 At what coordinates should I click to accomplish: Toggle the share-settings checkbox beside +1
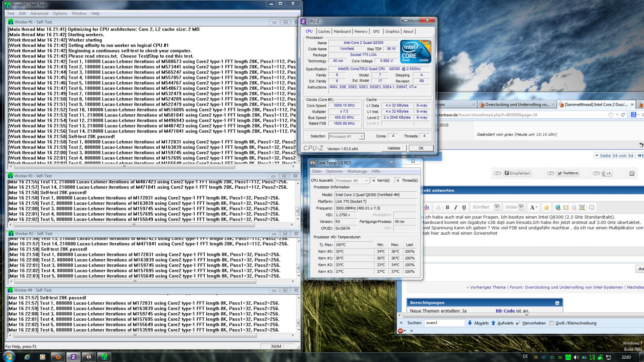coord(632,173)
